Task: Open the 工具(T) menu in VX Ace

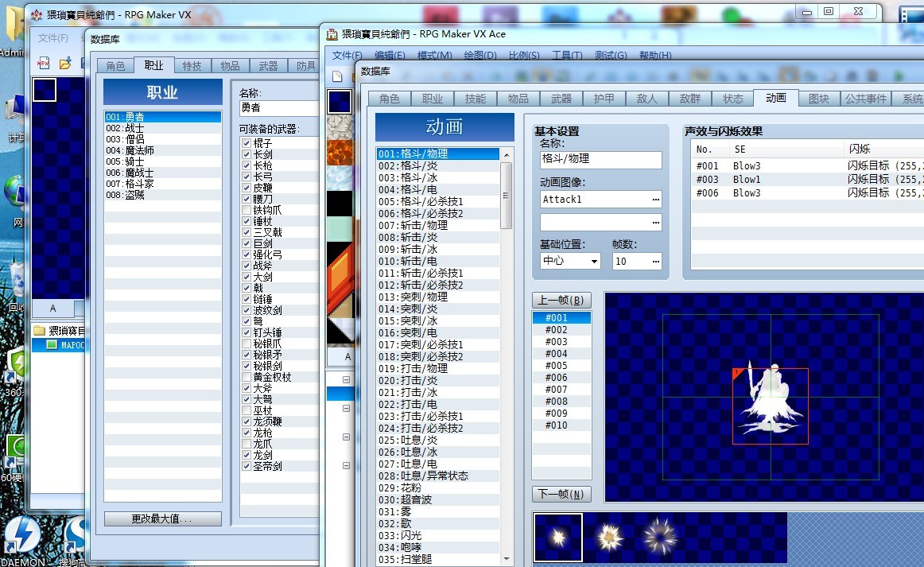Action: (x=567, y=56)
